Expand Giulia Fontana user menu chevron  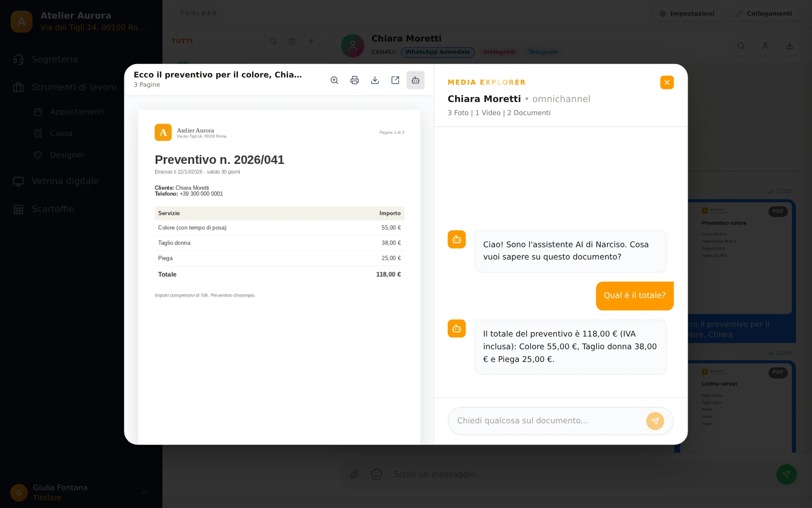(144, 493)
